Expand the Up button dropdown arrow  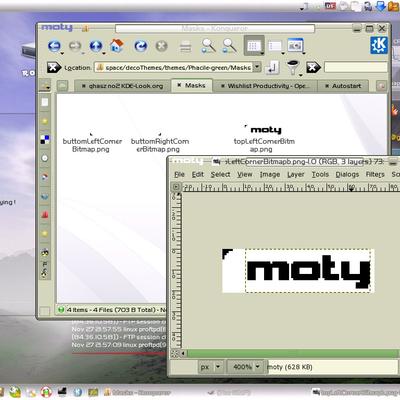[x=104, y=53]
